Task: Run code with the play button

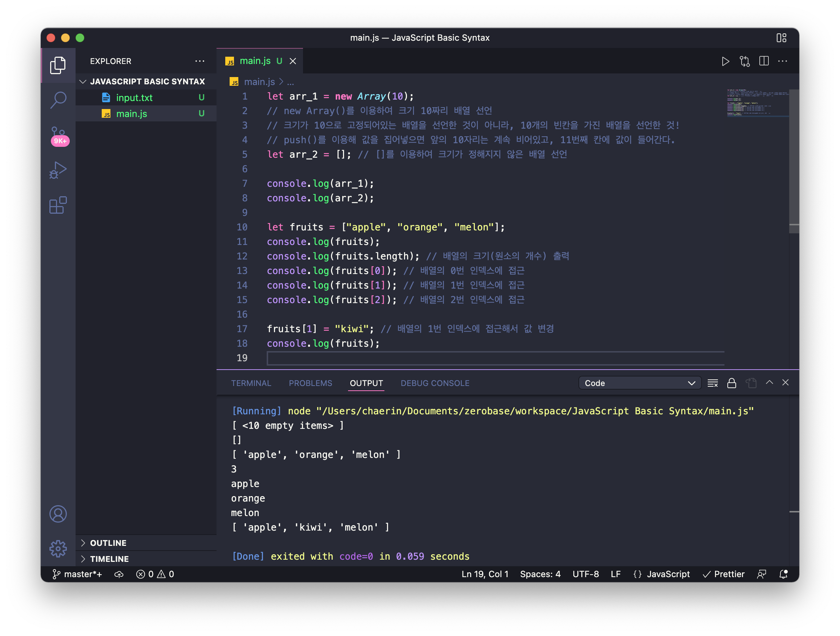Action: (725, 61)
